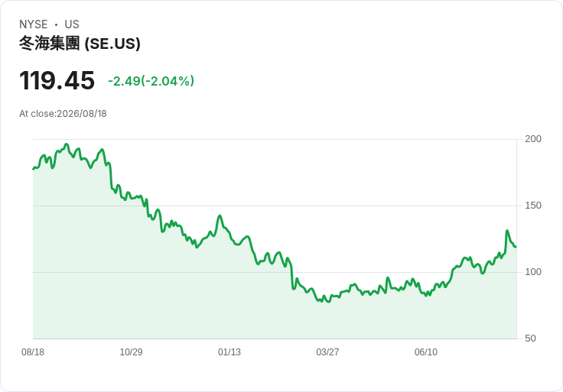Click the 50 y-axis price label
563x392 pixels.
[530, 339]
